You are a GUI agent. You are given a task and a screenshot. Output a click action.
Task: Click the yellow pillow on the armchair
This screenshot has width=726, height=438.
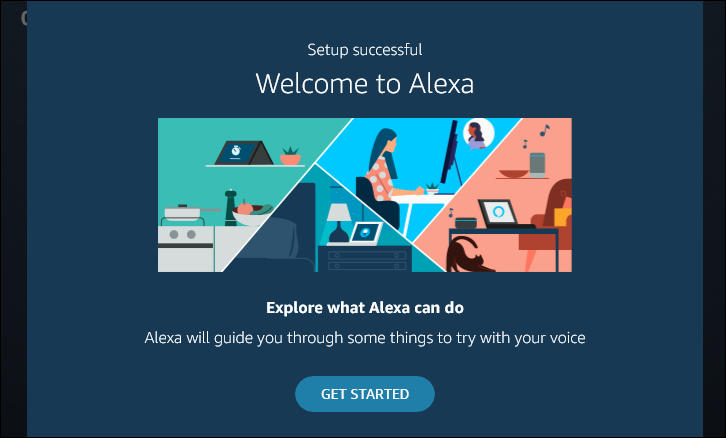(x=563, y=217)
